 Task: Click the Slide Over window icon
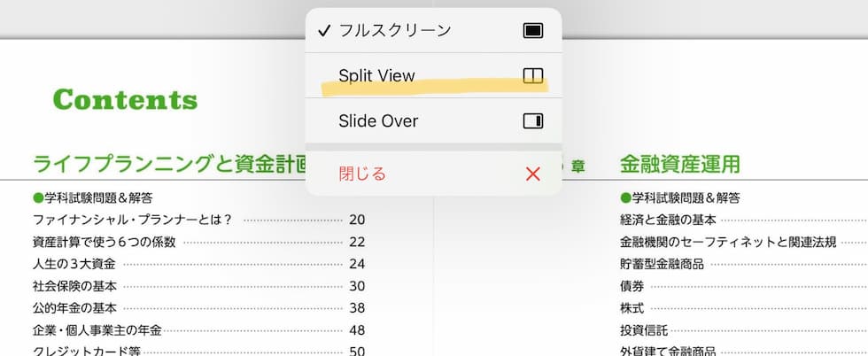tap(532, 121)
